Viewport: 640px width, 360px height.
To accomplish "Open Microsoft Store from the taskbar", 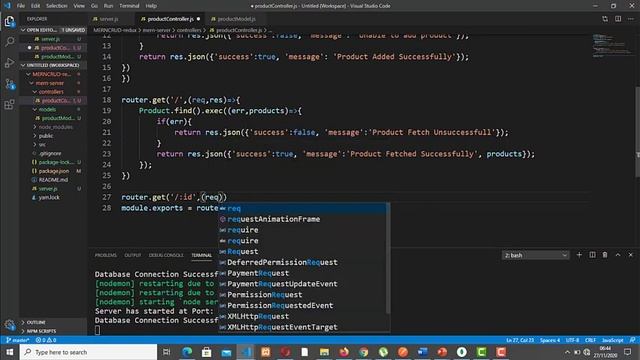I will point(207,352).
